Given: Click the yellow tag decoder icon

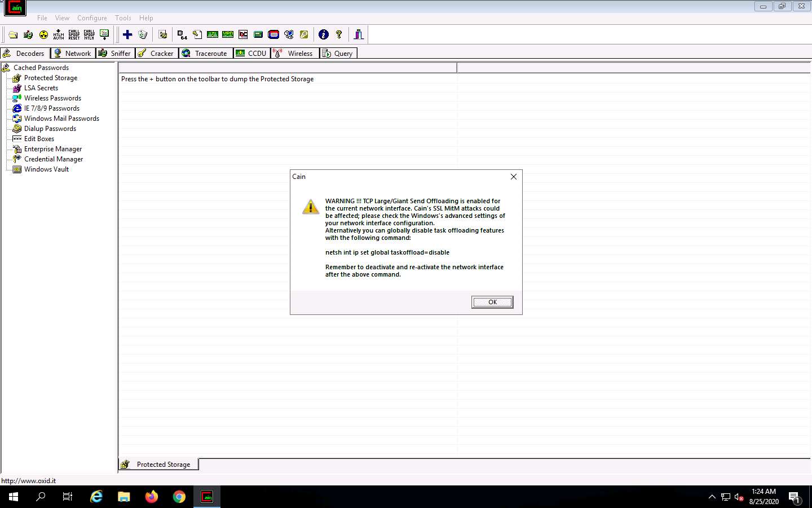Looking at the screenshot, I should [x=197, y=34].
